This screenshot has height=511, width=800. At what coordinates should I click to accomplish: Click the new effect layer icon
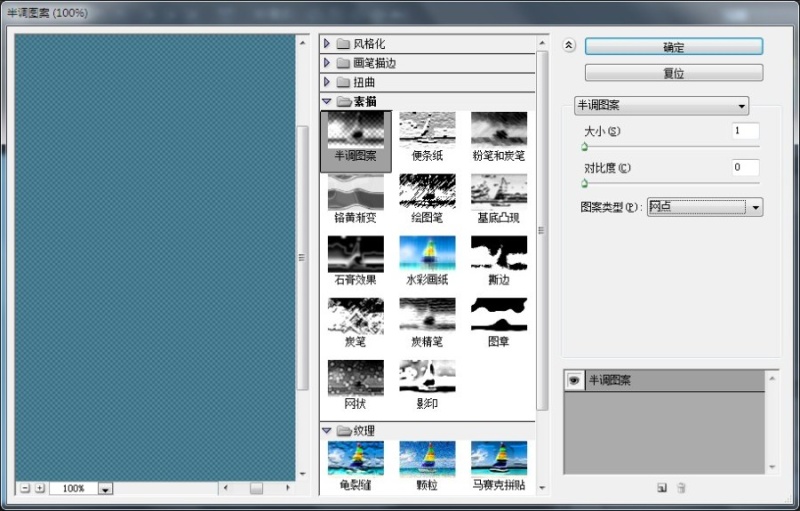tap(662, 487)
